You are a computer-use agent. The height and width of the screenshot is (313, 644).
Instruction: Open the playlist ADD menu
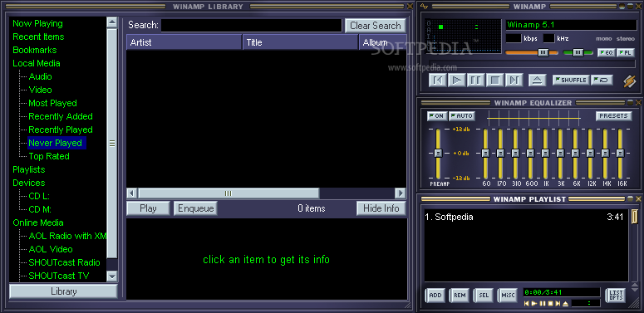coord(435,296)
